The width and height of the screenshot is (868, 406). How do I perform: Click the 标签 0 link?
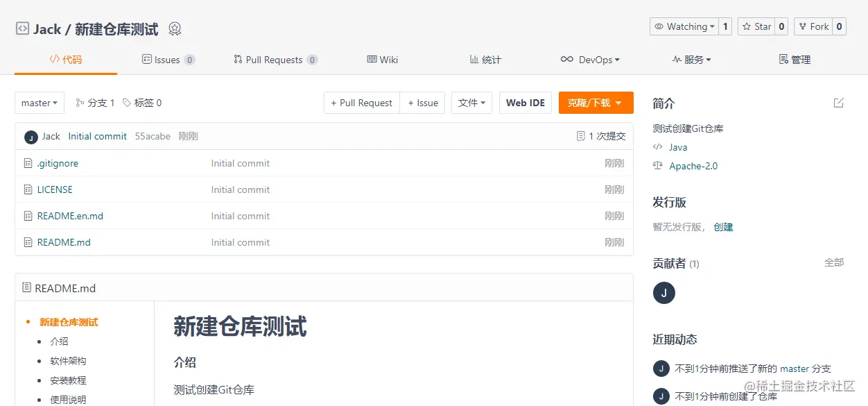pos(142,103)
